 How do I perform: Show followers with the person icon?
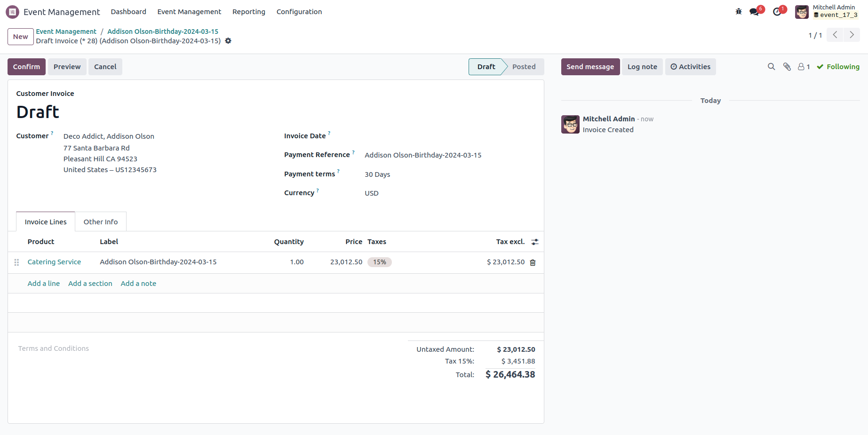[804, 67]
